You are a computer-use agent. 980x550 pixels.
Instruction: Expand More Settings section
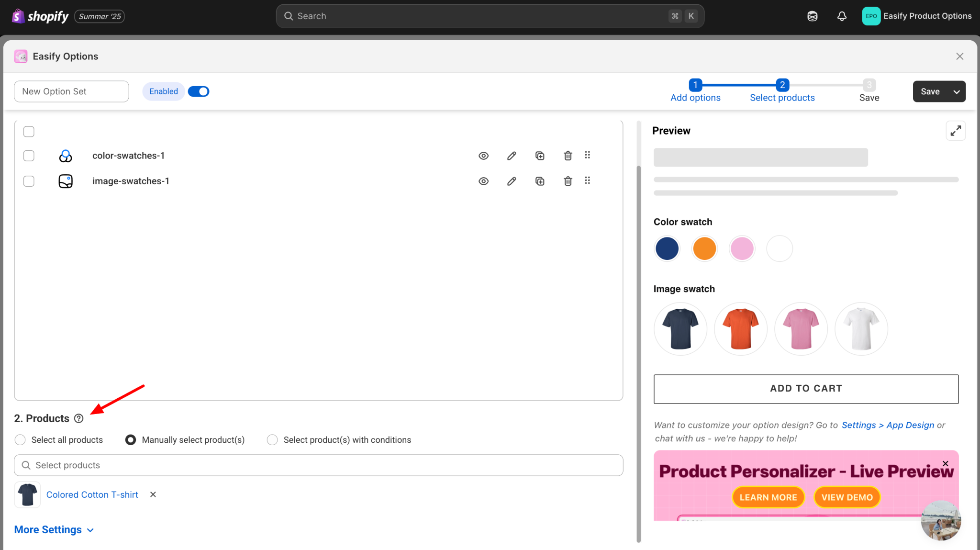(54, 530)
